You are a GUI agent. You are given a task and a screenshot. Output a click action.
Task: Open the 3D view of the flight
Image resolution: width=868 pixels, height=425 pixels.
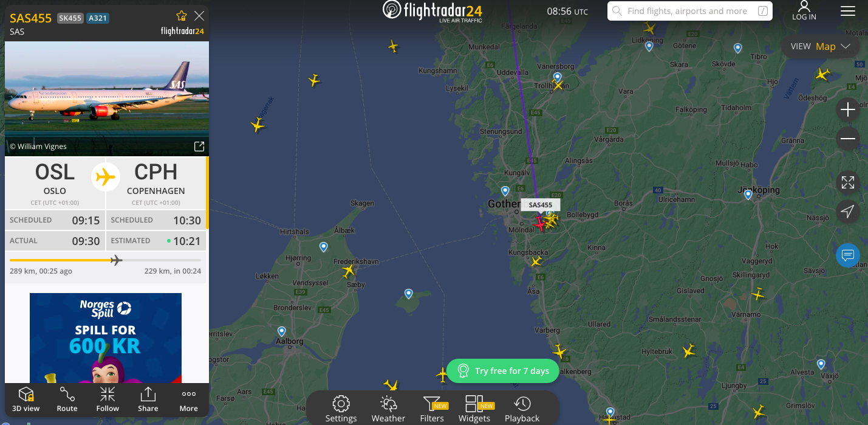(x=26, y=399)
